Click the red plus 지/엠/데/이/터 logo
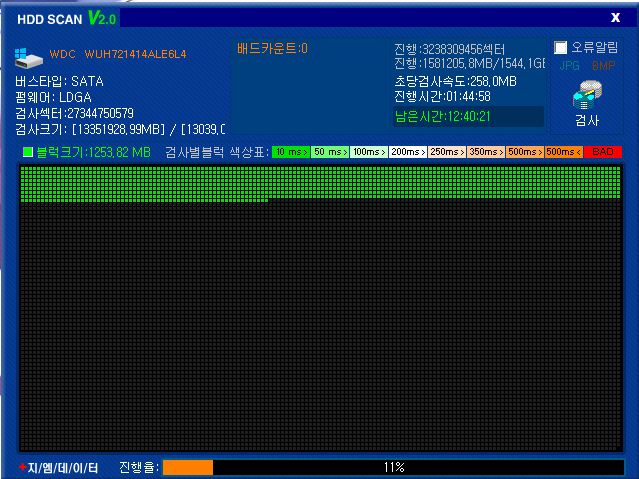 59,468
